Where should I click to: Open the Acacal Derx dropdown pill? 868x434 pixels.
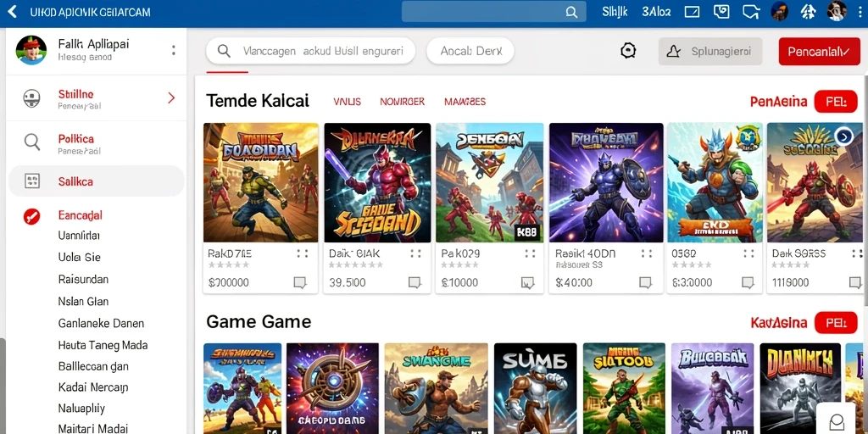click(x=470, y=51)
